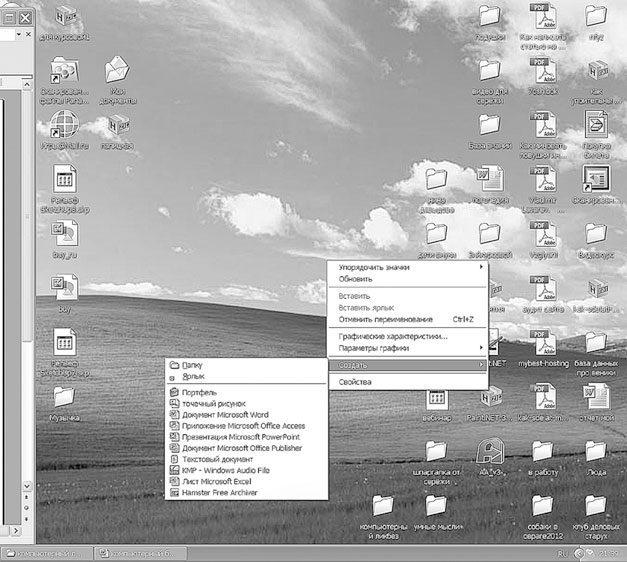The height and width of the screenshot is (562, 627).
Task: Create a new Точечный рисунок
Action: 246,404
